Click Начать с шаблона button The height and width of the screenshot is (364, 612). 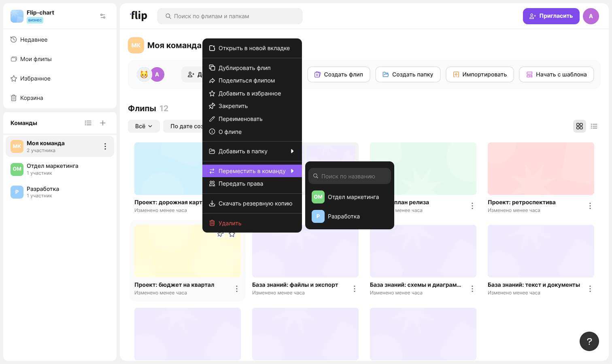click(x=557, y=74)
